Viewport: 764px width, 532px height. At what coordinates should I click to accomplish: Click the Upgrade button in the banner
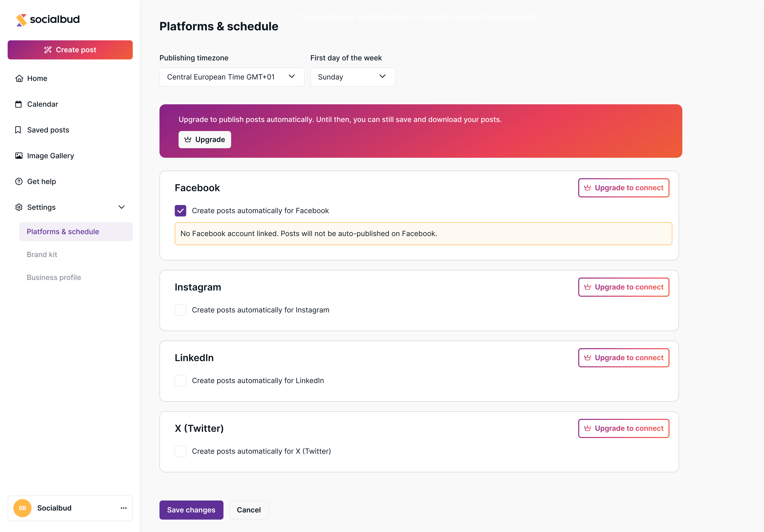(205, 139)
